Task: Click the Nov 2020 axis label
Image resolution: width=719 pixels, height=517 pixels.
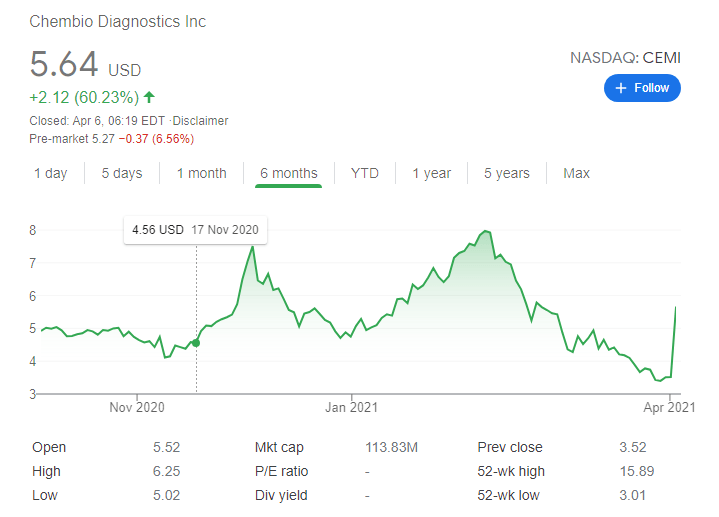Action: (137, 407)
